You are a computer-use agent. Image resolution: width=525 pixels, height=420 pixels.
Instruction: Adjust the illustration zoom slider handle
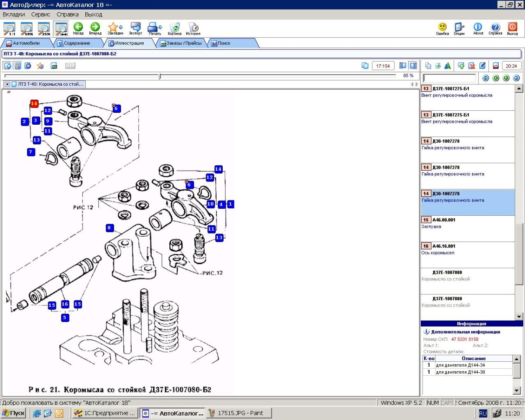(x=160, y=76)
